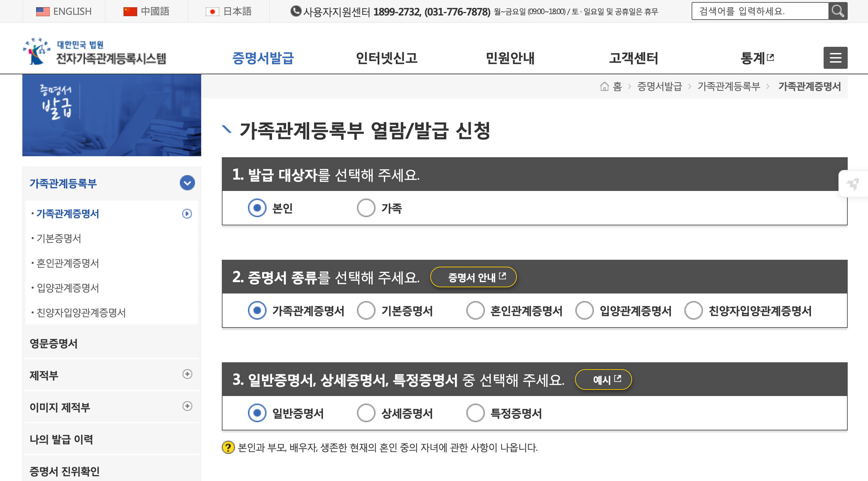Choose the 상세증명서 radio option
Screen dimensions: 868x481
coord(366,413)
